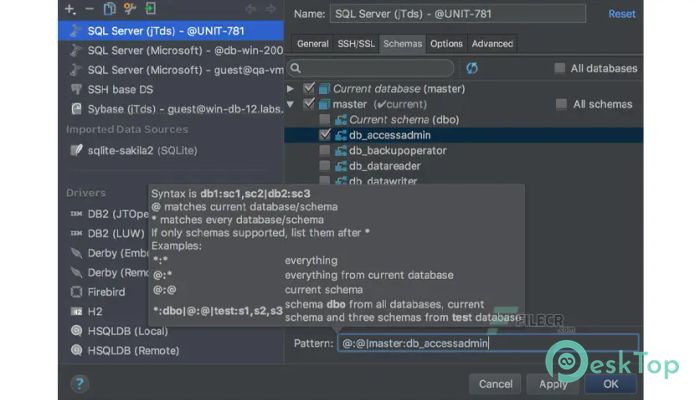
Task: Click the Reset link
Action: point(621,14)
